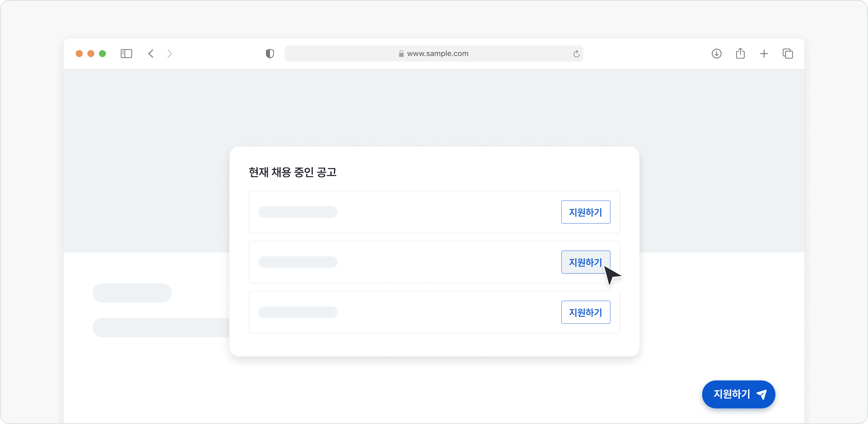Click the blue floating 지원하기 button
Screen dimensions: 868x424
click(738, 394)
